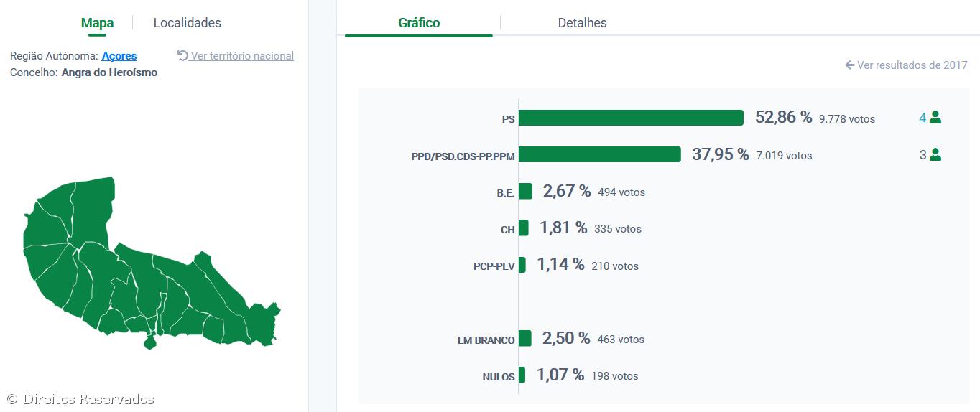Click the person icon beside PS's 4 seats
This screenshot has height=412, width=980.
[x=935, y=118]
